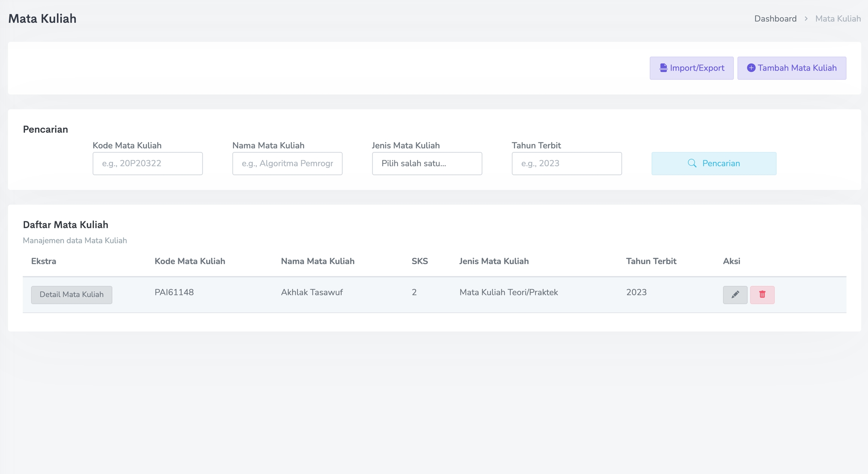Image resolution: width=868 pixels, height=474 pixels.
Task: Focus the Nama Mata Kuliah search field
Action: click(x=287, y=164)
